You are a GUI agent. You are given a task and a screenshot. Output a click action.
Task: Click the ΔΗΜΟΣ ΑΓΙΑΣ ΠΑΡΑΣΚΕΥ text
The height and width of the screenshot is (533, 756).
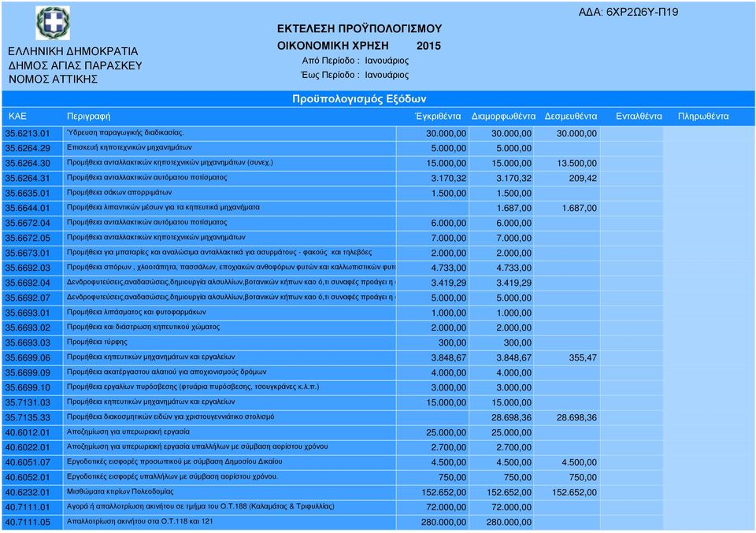76,65
